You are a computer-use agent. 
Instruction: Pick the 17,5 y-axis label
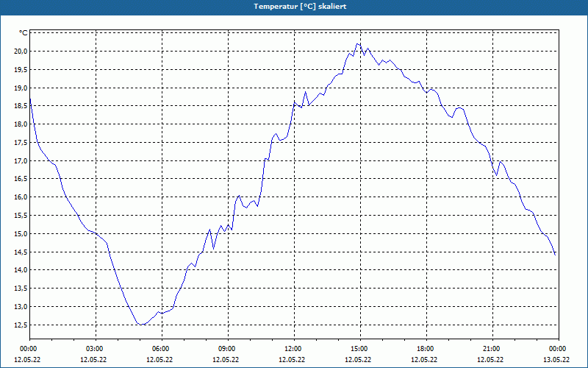[x=21, y=143]
